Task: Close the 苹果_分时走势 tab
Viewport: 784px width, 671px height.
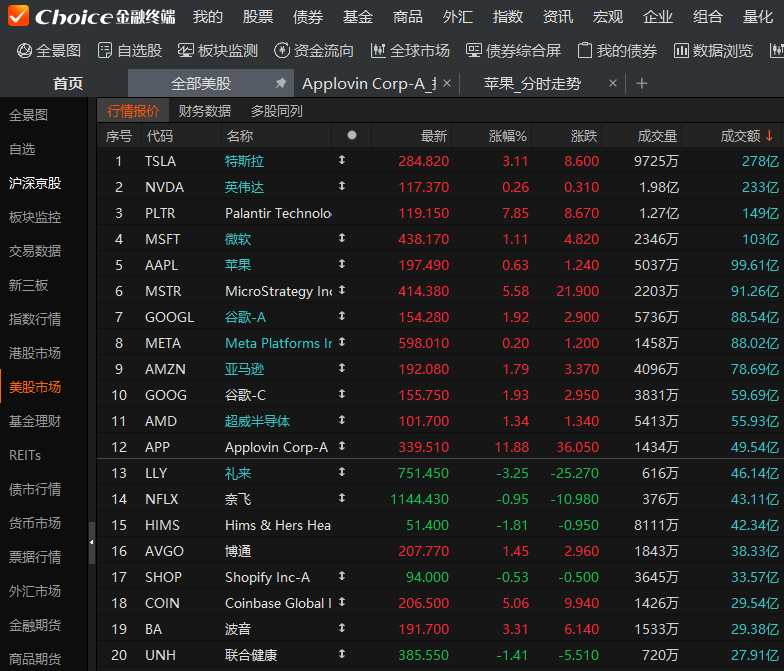Action: click(x=612, y=83)
